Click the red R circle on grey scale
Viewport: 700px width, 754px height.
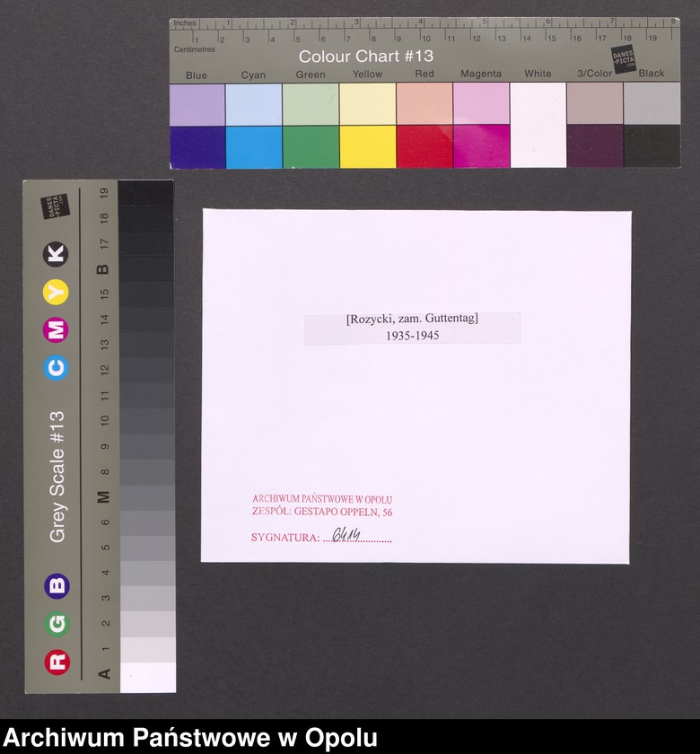point(57,662)
